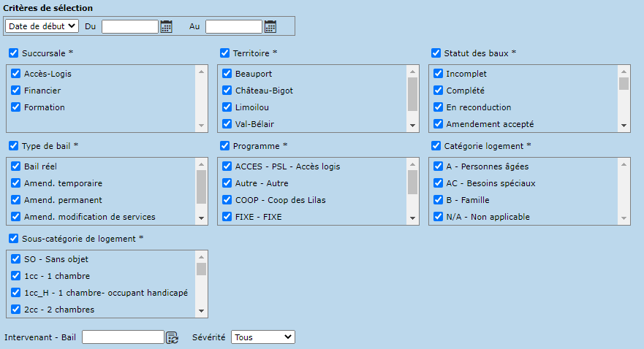Toggle the 2cc - 2 chambres checkbox
The height and width of the screenshot is (349, 644).
pos(15,310)
